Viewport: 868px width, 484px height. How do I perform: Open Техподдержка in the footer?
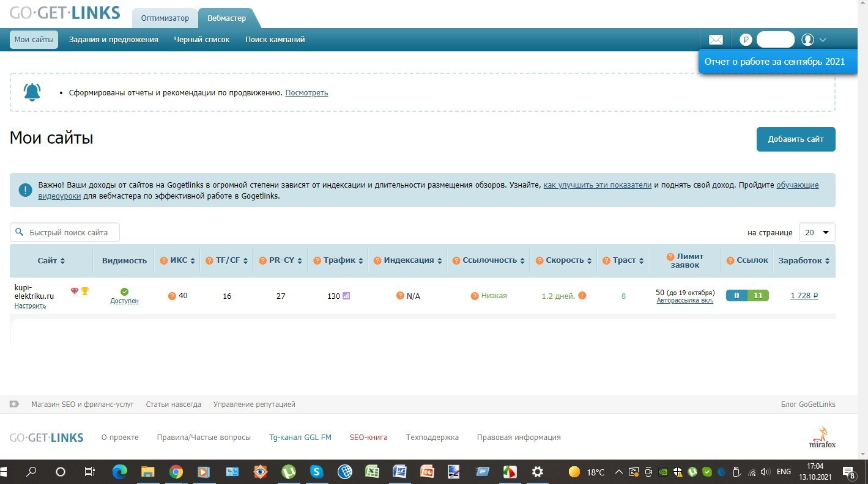tap(432, 438)
